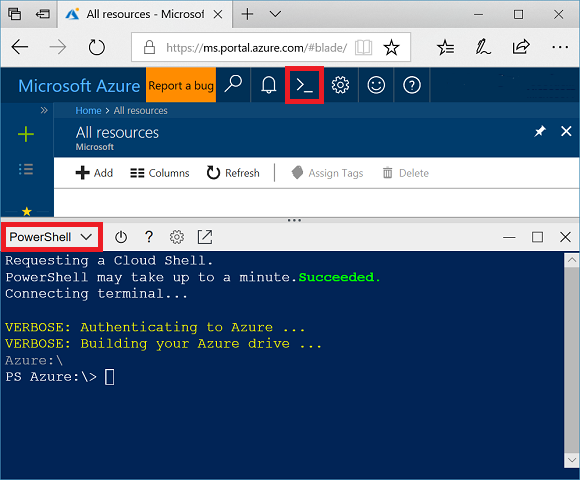
Task: Open a new browser tab
Action: (x=247, y=14)
